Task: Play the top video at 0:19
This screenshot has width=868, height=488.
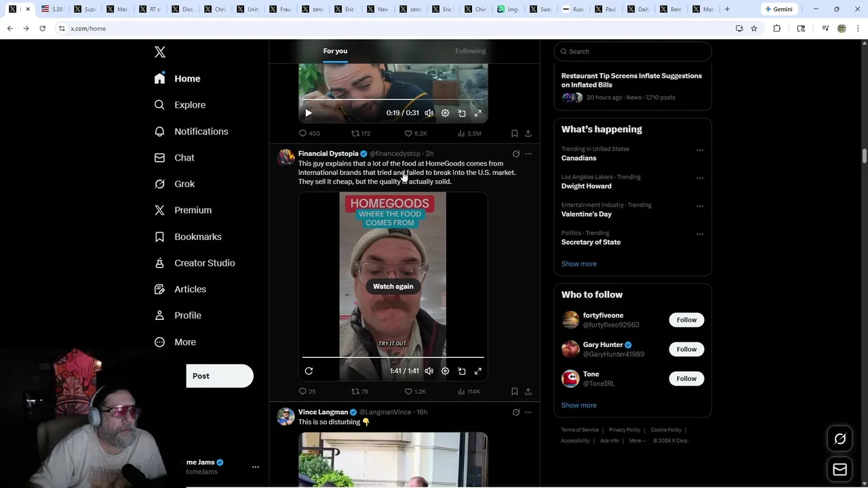Action: click(309, 113)
